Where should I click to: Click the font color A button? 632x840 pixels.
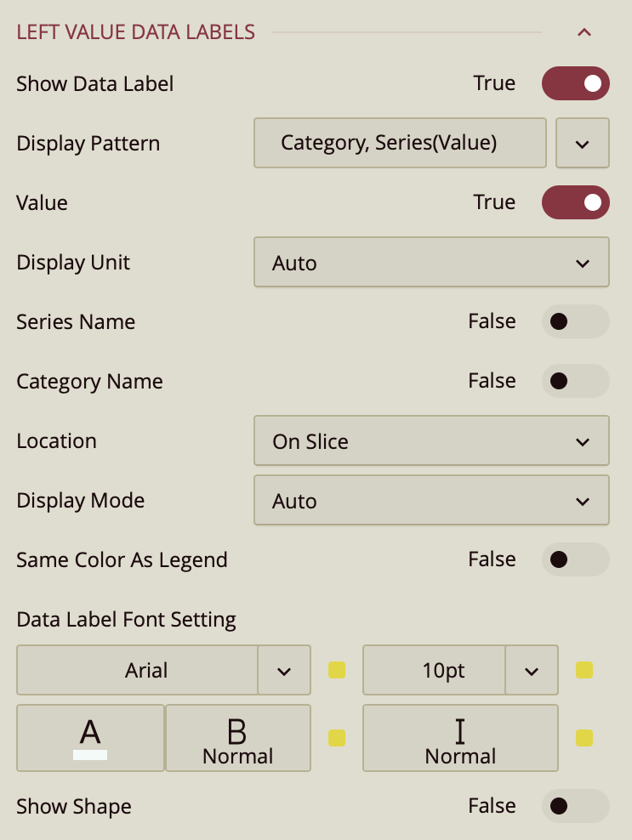pos(90,737)
